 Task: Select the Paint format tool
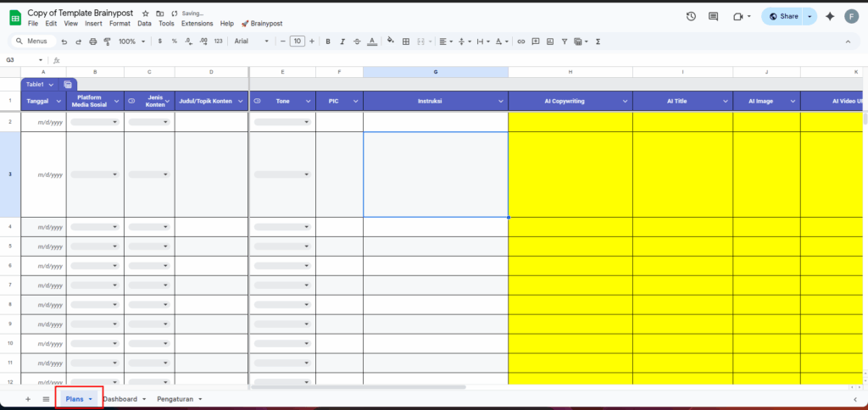point(107,41)
